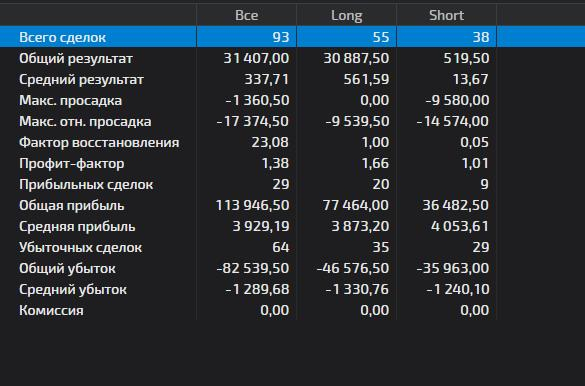The height and width of the screenshot is (386, 585).
Task: Select the "Средний убыток" row label
Action: pos(73,289)
